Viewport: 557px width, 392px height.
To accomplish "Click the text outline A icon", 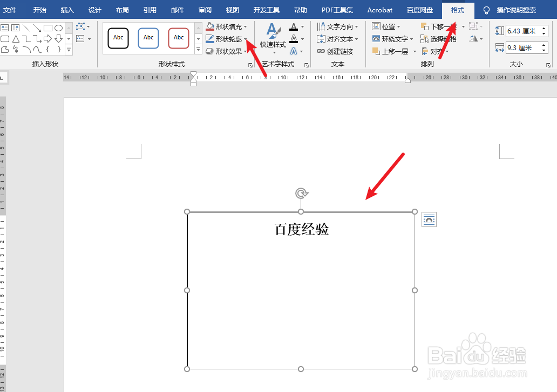I will pyautogui.click(x=294, y=39).
